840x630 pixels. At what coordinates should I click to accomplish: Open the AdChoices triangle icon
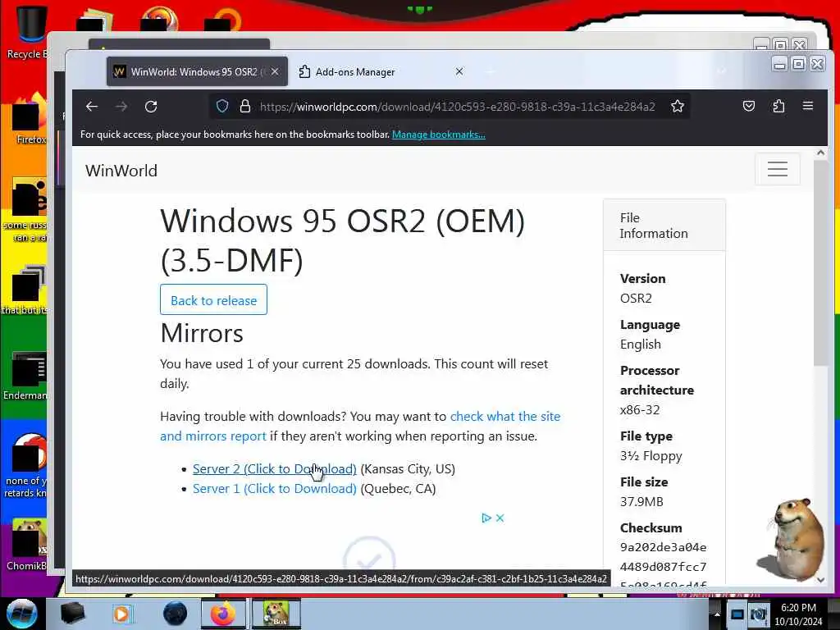pos(486,518)
